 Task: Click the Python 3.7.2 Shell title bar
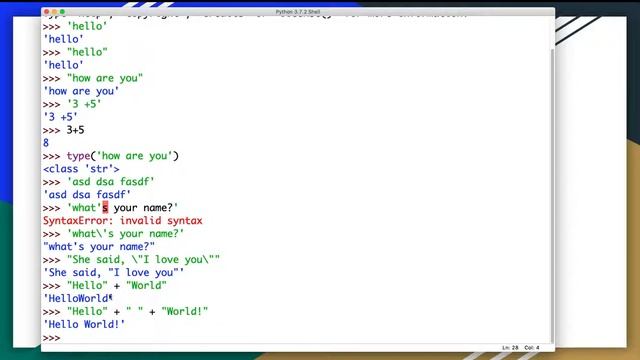(x=298, y=12)
